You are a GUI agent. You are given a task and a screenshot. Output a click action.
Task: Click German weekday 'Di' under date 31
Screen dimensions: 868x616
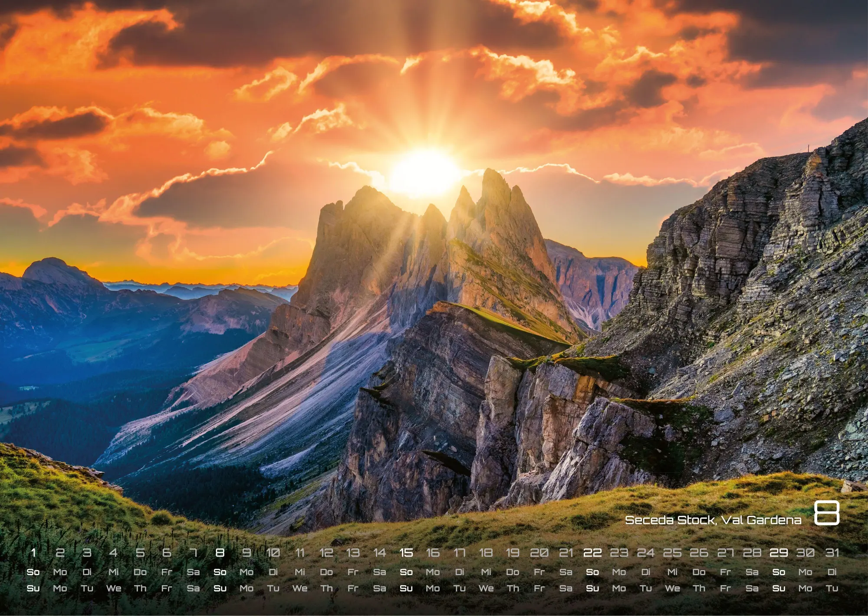pyautogui.click(x=832, y=572)
